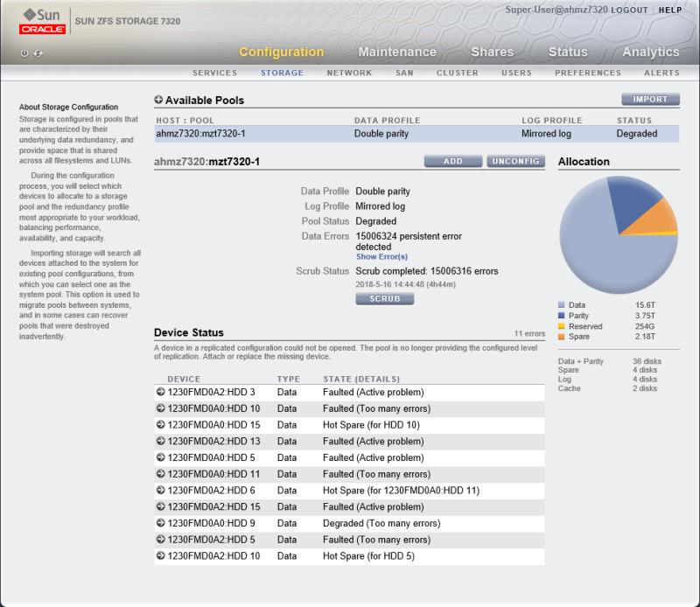
Task: Click the Sun Oracle logo
Action: click(41, 21)
